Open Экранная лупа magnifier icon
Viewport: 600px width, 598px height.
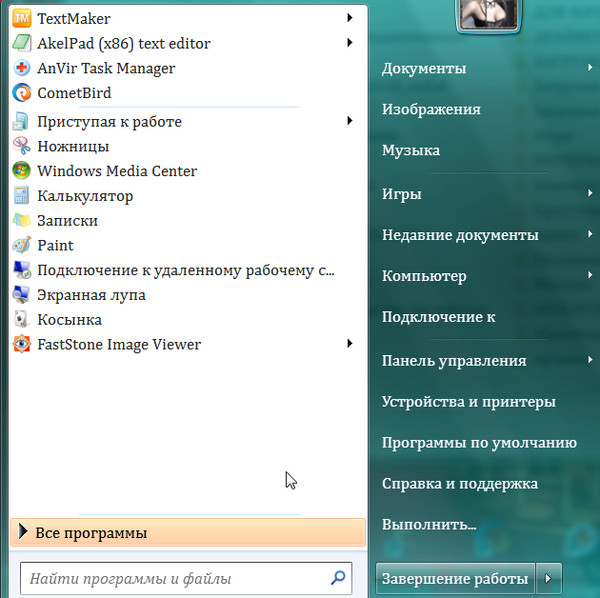[21, 295]
